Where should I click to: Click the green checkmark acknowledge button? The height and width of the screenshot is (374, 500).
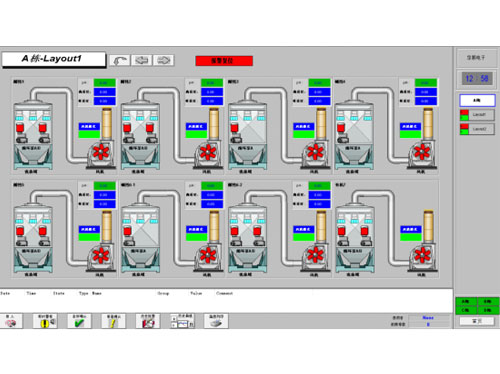79,321
